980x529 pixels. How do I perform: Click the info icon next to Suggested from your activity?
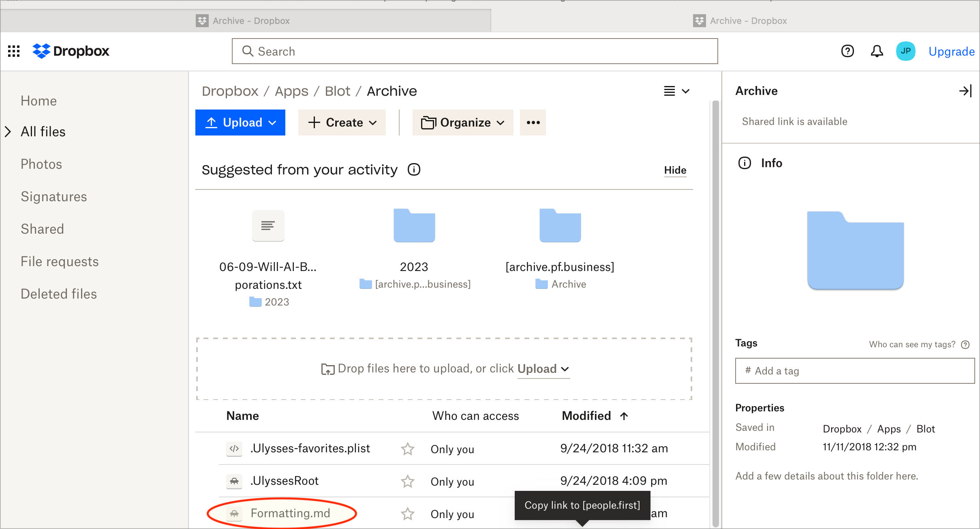[x=414, y=170]
